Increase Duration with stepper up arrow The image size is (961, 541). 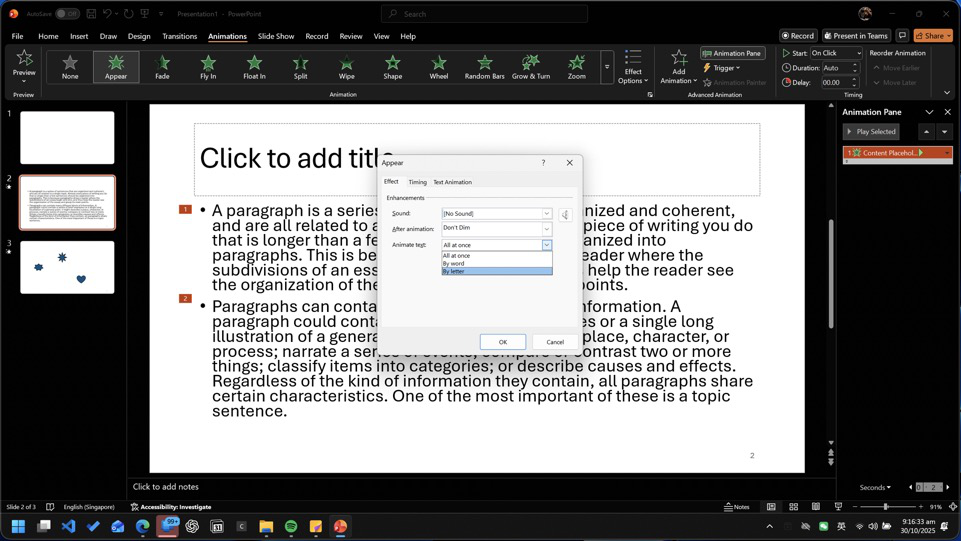(855, 66)
